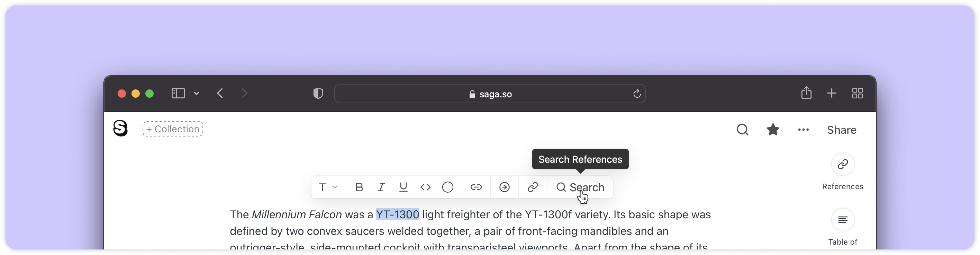Viewport: 980px width, 255px height.
Task: Open the References side panel
Action: tap(843, 165)
